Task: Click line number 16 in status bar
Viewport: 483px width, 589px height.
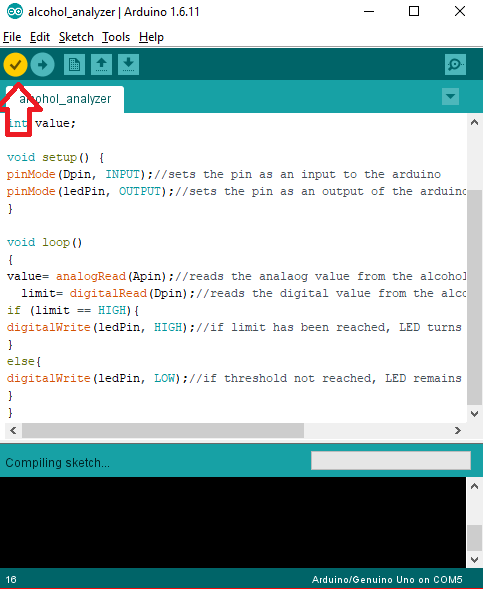Action: [x=11, y=580]
